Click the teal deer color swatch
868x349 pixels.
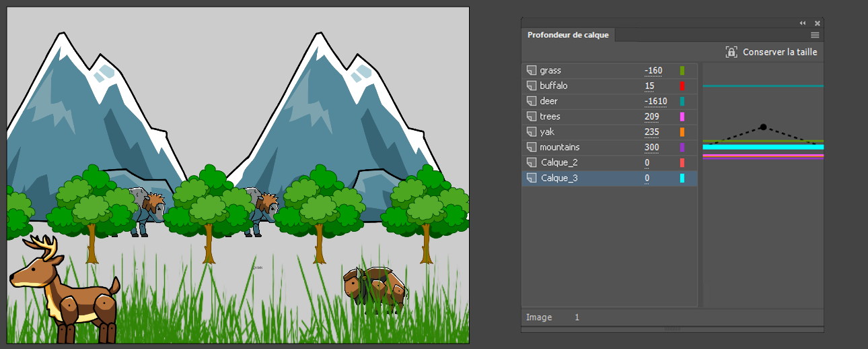682,101
